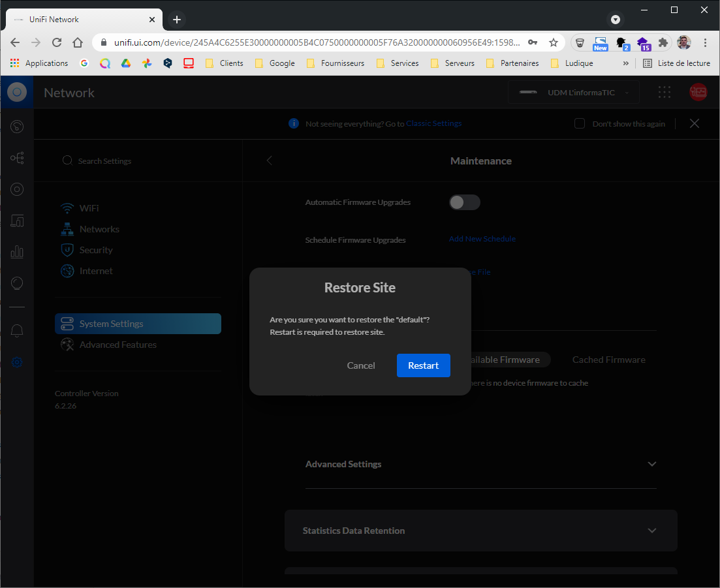Toggle Automatic Firmware Upgrades switch

tap(464, 202)
